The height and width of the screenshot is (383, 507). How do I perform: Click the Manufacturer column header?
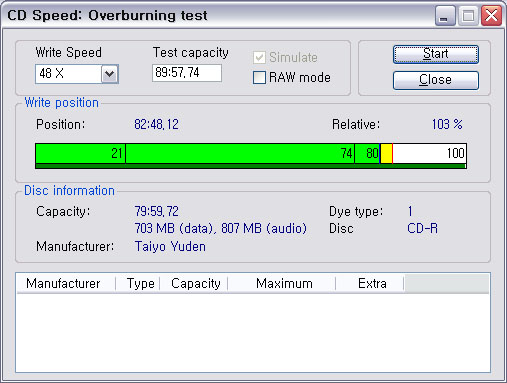point(66,284)
